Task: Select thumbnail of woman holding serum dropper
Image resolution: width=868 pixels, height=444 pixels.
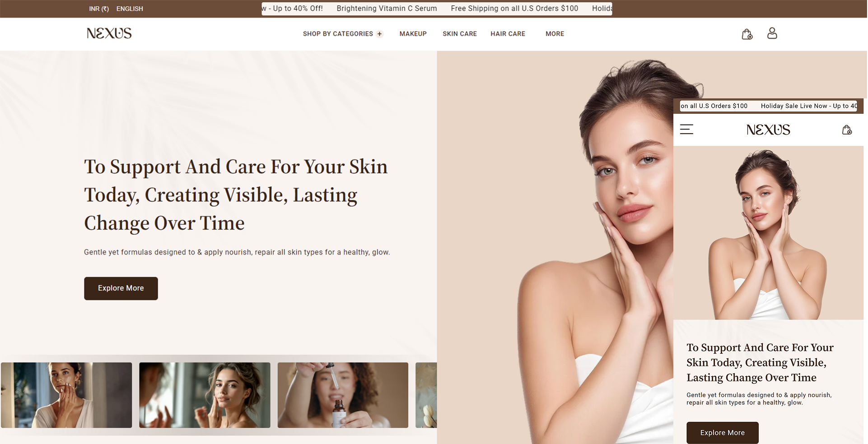Action: (x=343, y=395)
